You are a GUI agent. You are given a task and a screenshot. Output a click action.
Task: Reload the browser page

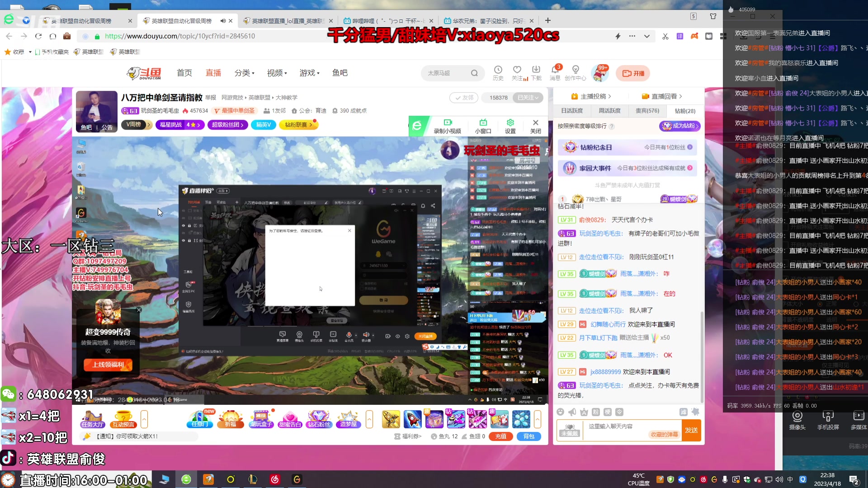tap(38, 36)
